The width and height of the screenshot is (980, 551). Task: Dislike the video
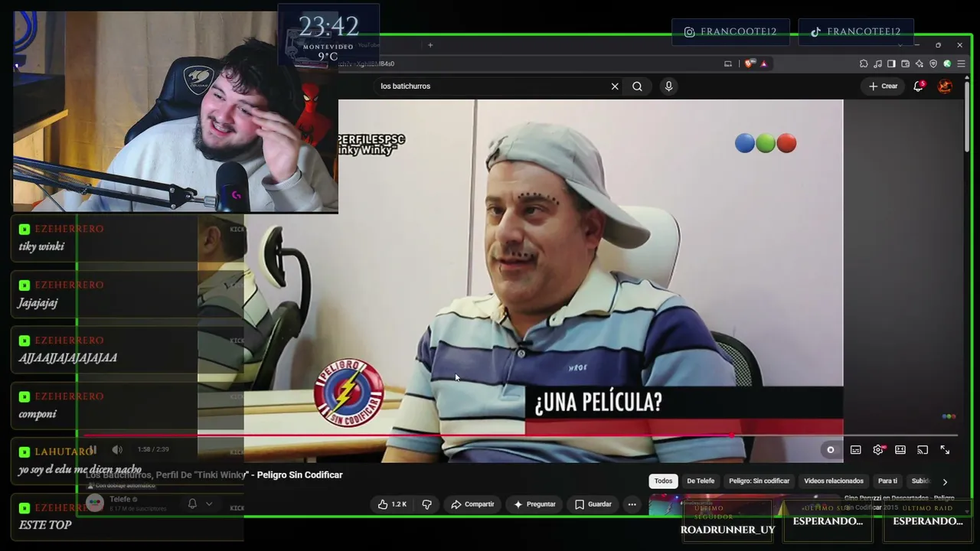[x=427, y=504]
